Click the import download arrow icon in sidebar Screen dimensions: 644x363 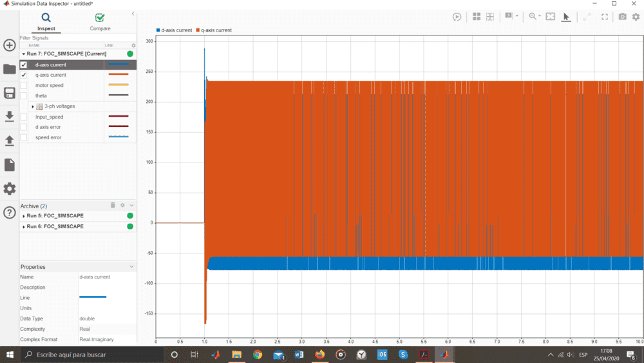click(10, 116)
